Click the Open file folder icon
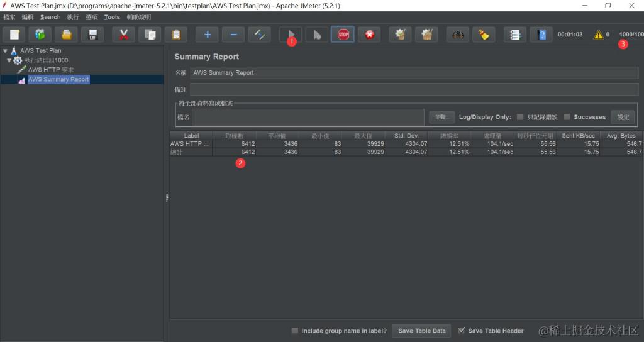This screenshot has width=644, height=342. (67, 35)
